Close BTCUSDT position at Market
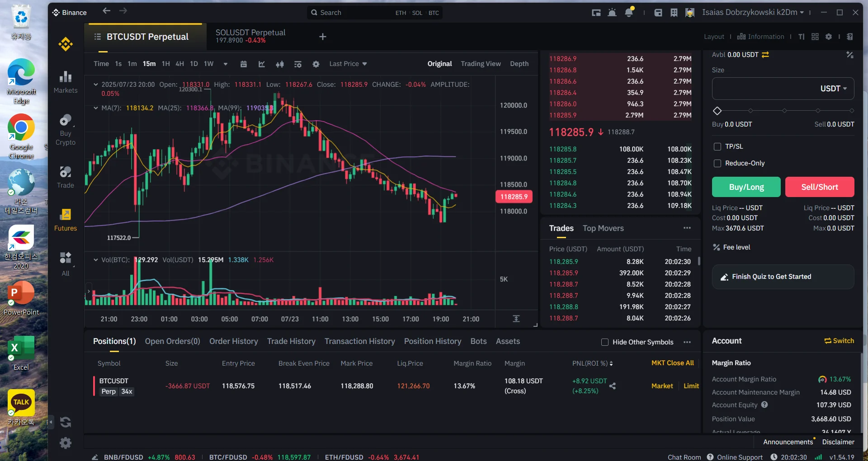868x461 pixels. tap(662, 386)
